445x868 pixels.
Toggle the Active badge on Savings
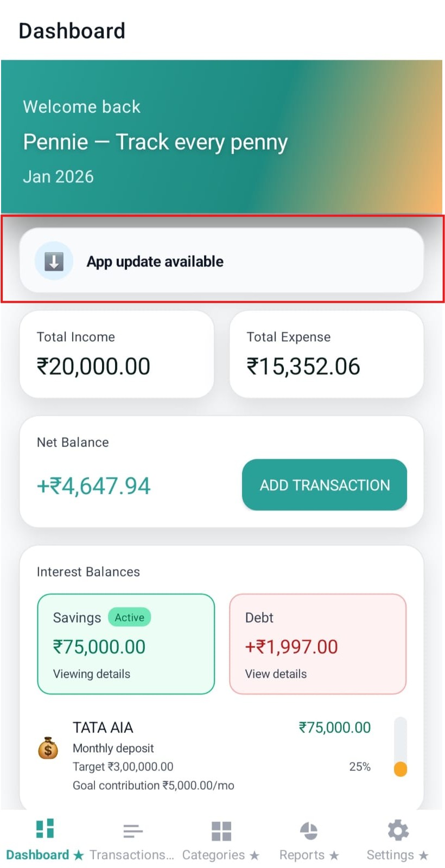click(130, 617)
